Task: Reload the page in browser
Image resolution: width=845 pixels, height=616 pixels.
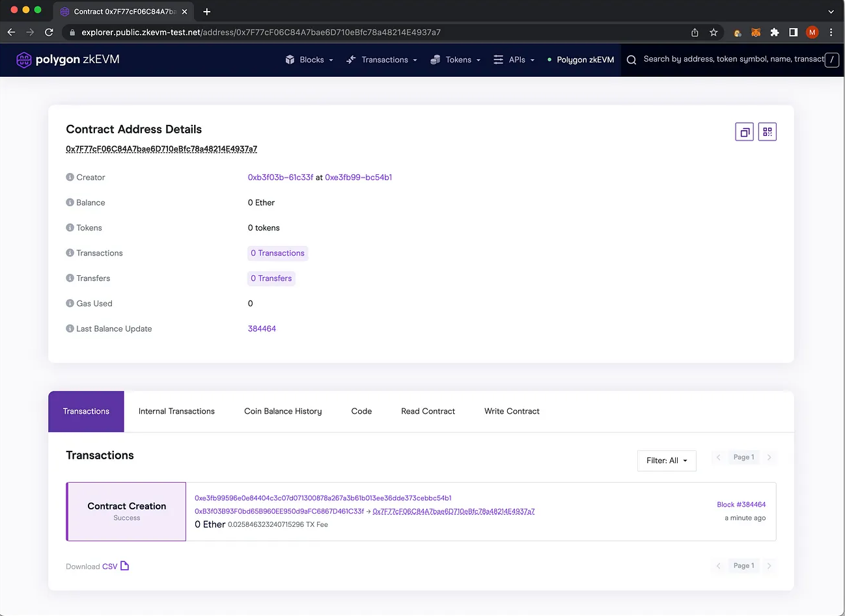Action: click(x=49, y=32)
